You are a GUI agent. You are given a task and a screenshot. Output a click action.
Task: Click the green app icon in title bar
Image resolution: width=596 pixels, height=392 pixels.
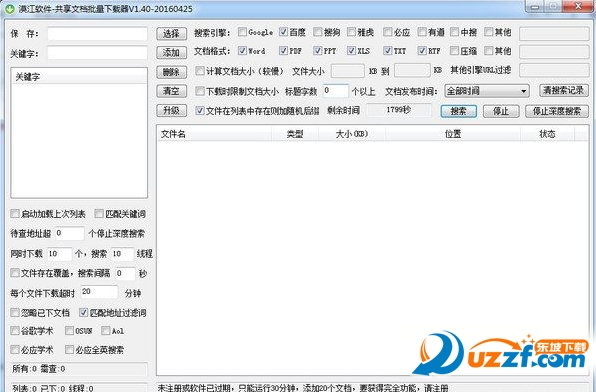click(10, 8)
